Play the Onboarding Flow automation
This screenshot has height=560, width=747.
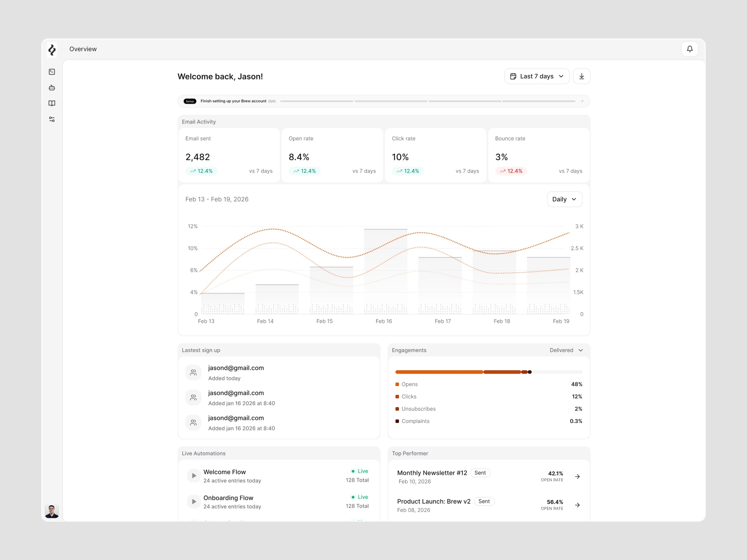194,502
